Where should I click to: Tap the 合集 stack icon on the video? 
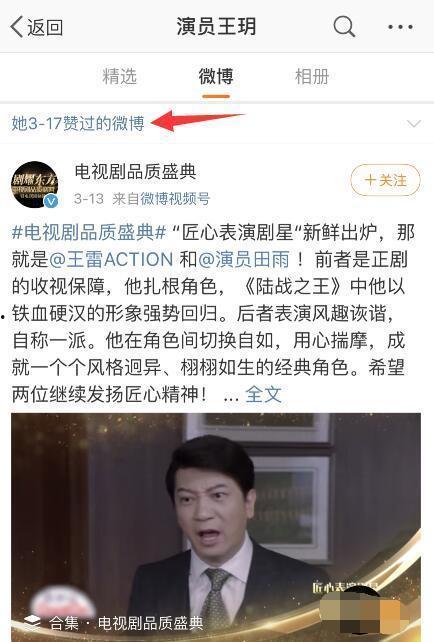tap(32, 623)
